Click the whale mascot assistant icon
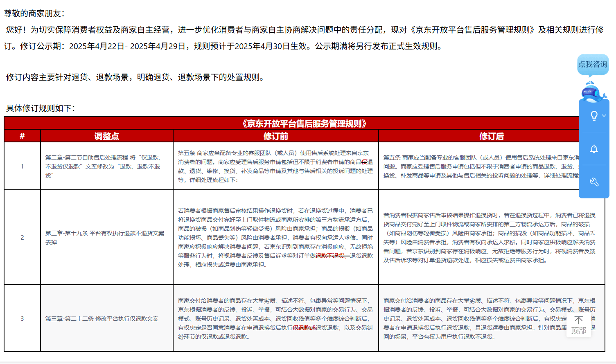The width and height of the screenshot is (616, 364). coord(593,92)
